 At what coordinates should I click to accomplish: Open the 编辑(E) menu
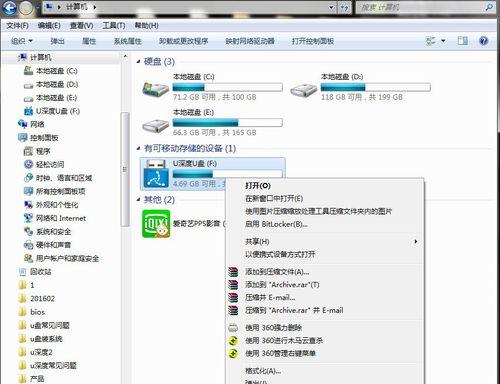49,25
